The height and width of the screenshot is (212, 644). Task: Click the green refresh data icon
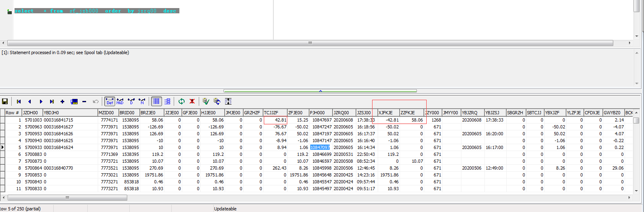tap(181, 101)
